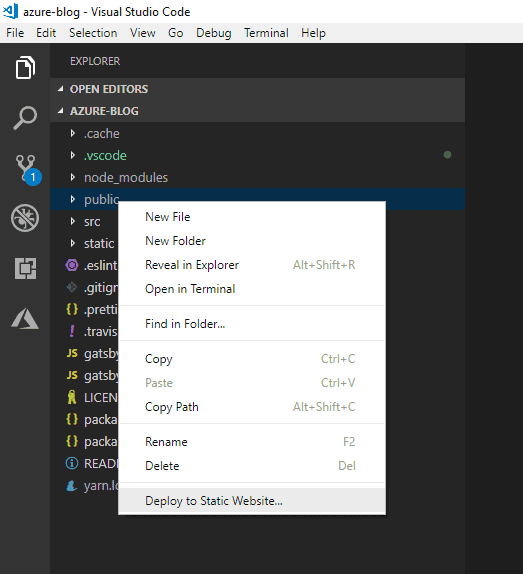Image resolution: width=523 pixels, height=574 pixels.
Task: Click the second package file's braces icon
Action: point(72,441)
